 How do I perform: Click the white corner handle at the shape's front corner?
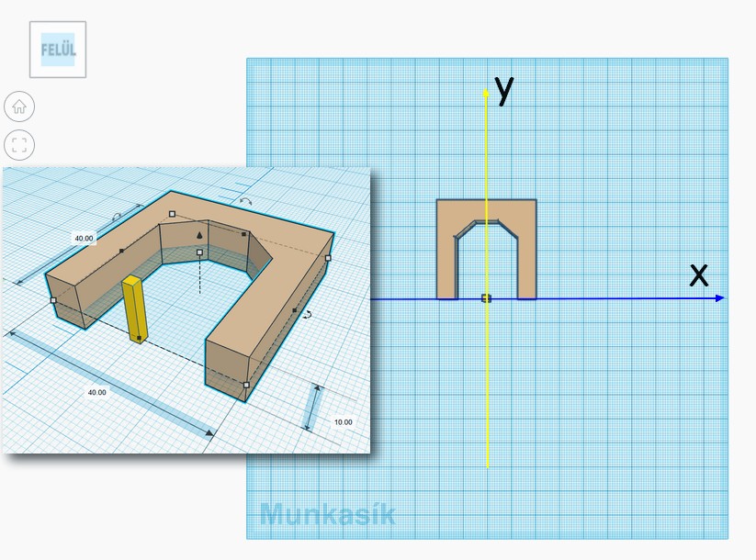246,385
